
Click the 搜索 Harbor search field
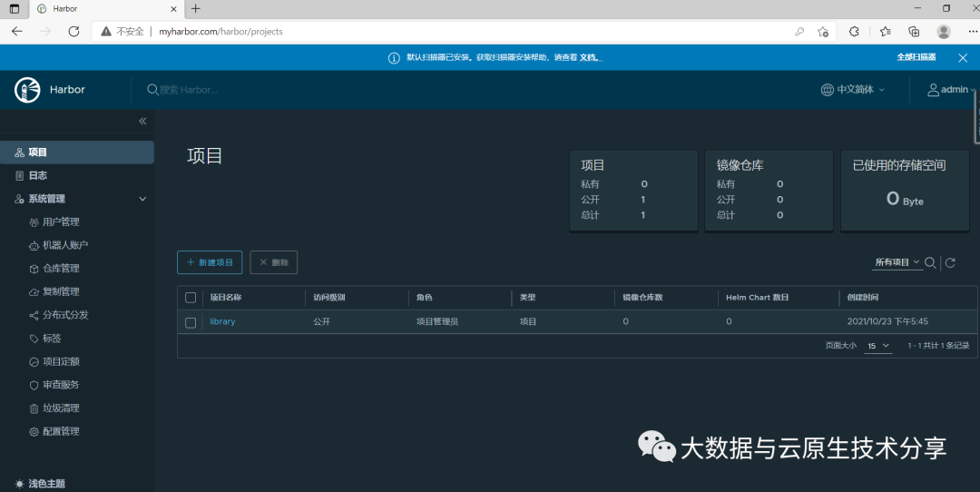(189, 90)
